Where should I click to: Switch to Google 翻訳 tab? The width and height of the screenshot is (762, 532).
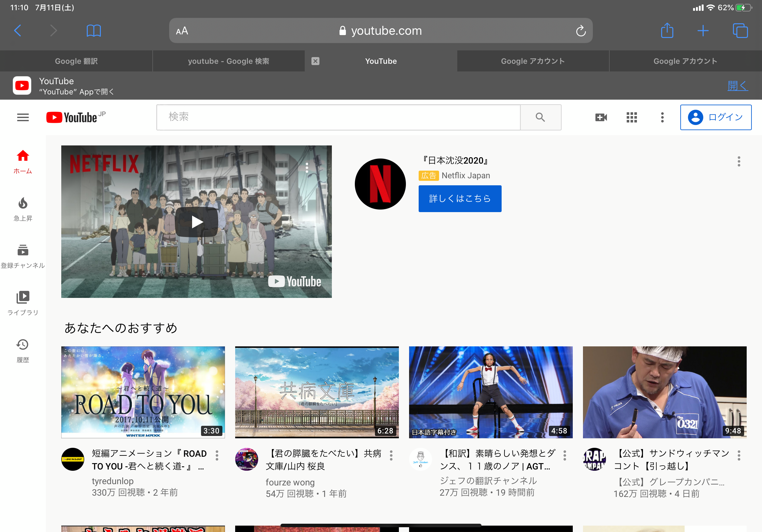tap(76, 61)
